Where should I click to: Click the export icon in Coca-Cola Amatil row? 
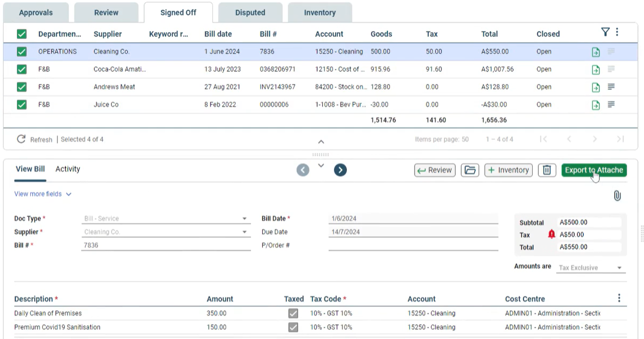pos(596,69)
